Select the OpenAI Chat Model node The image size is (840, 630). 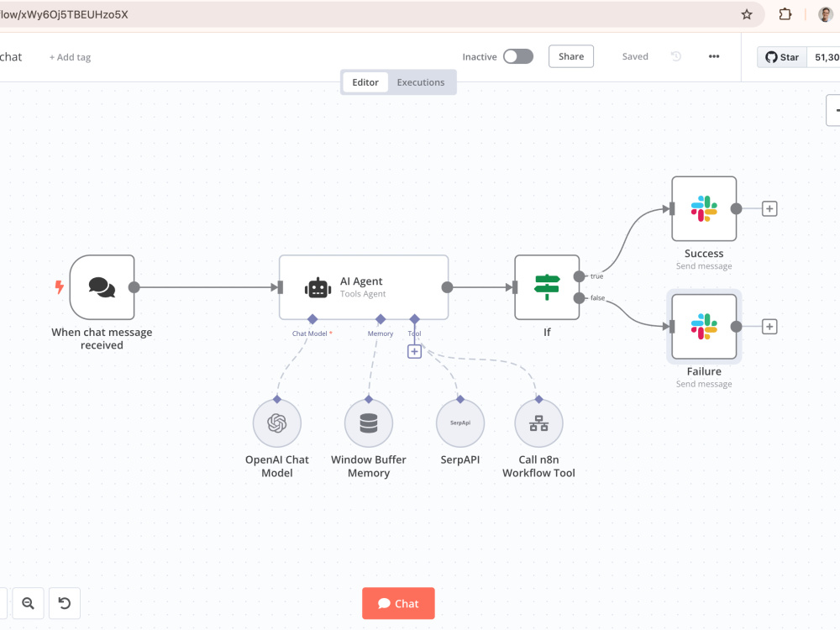pyautogui.click(x=277, y=423)
